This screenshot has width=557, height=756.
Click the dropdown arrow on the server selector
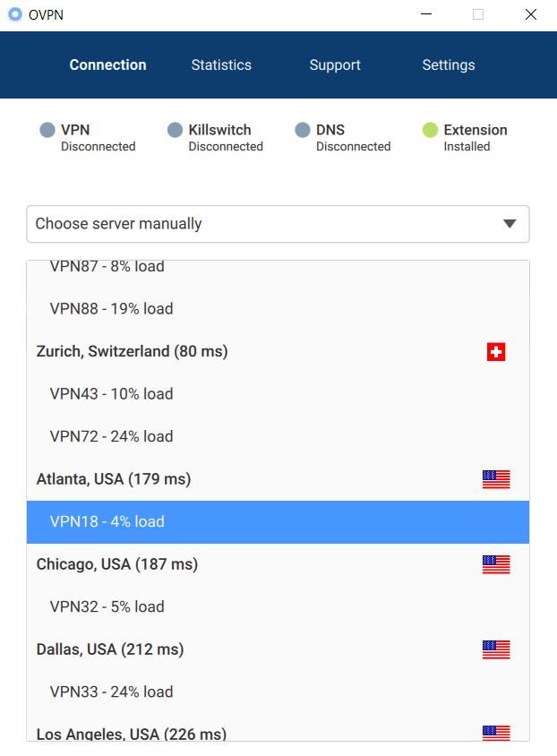(x=510, y=224)
